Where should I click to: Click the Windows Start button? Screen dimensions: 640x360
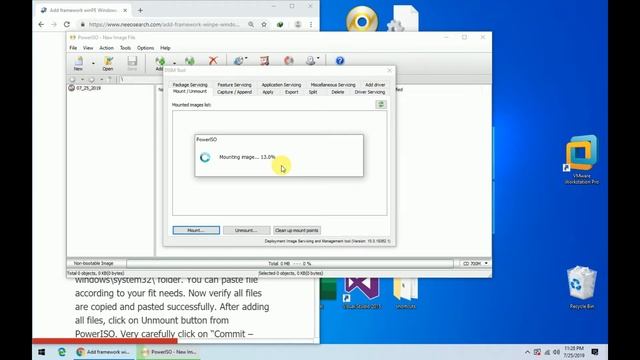coord(42,352)
